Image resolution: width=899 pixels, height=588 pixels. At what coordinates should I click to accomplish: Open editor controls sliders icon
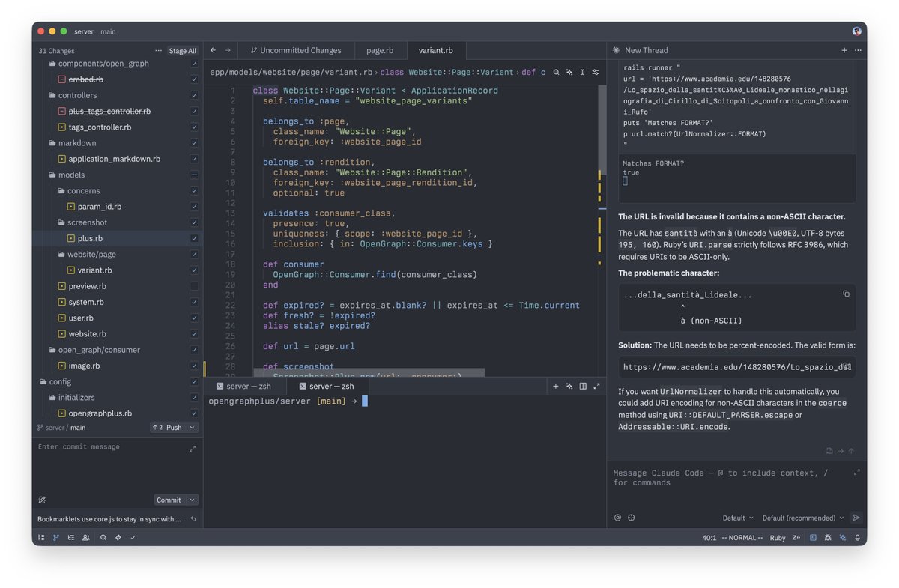tap(596, 72)
